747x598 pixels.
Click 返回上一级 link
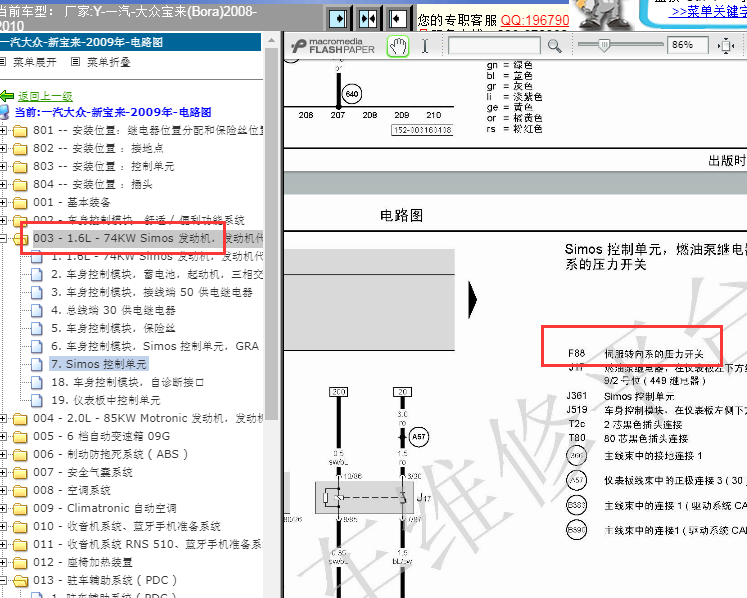click(45, 96)
